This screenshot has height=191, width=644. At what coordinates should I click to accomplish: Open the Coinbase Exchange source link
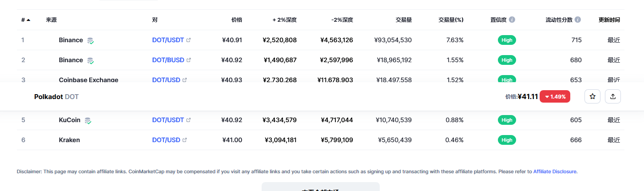pyautogui.click(x=88, y=80)
